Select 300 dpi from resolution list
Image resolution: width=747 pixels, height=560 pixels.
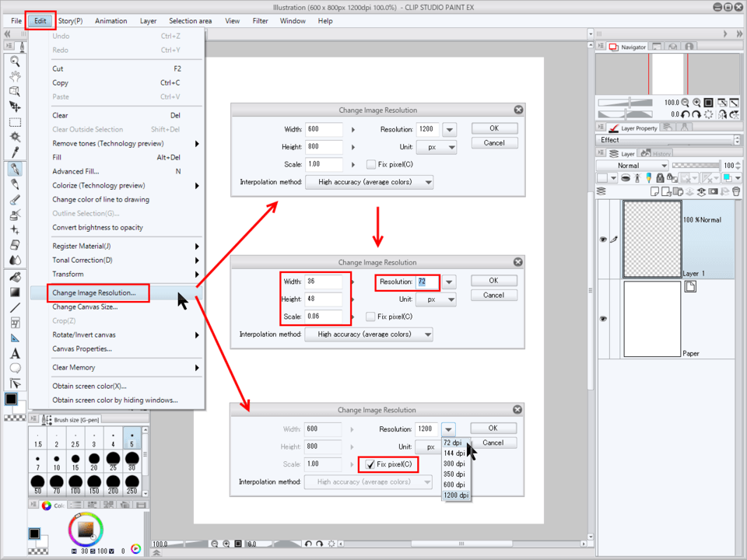coord(454,464)
